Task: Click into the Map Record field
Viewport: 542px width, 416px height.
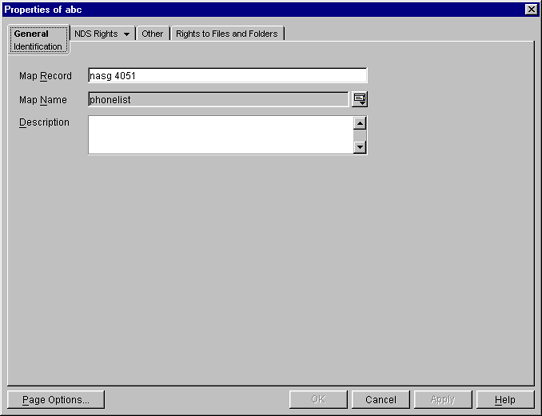Action: (x=228, y=75)
